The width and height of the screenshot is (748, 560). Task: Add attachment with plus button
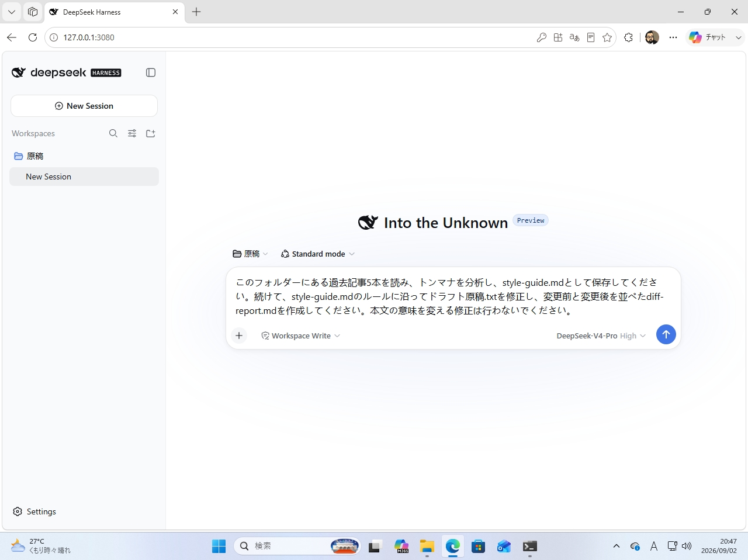tap(239, 336)
